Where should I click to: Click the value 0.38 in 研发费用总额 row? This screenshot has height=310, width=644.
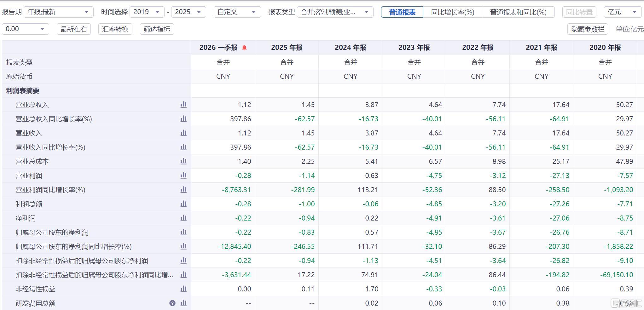(563, 303)
